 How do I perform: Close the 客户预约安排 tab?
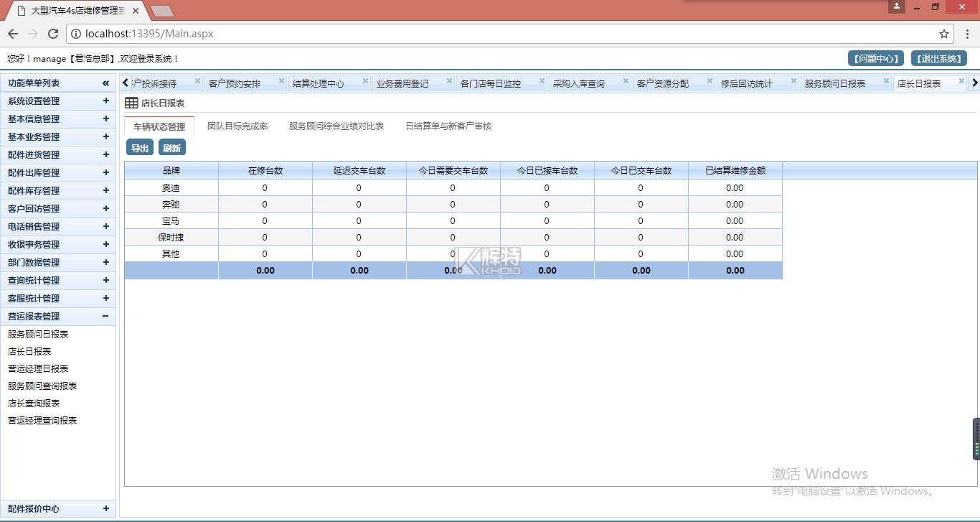click(281, 81)
